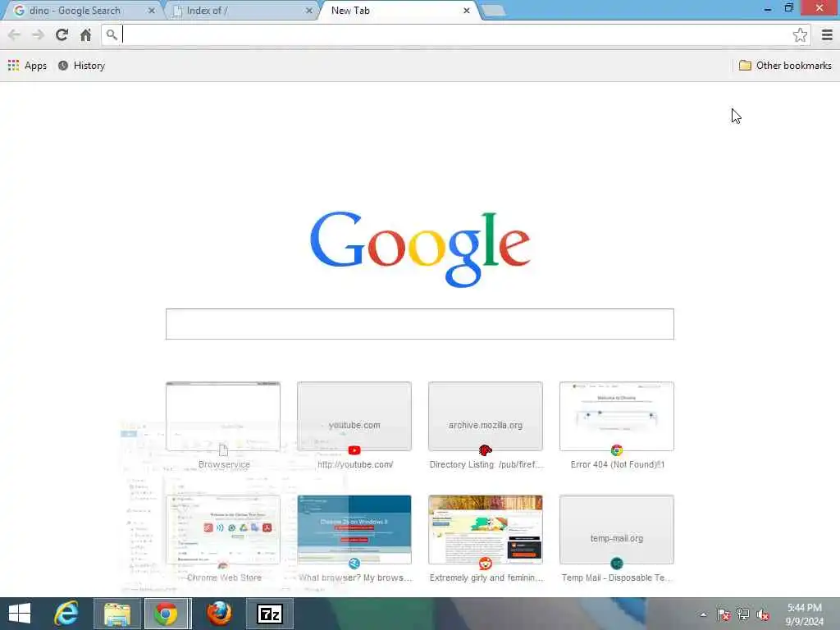Open the temp-mail.org thumbnail

[617, 529]
